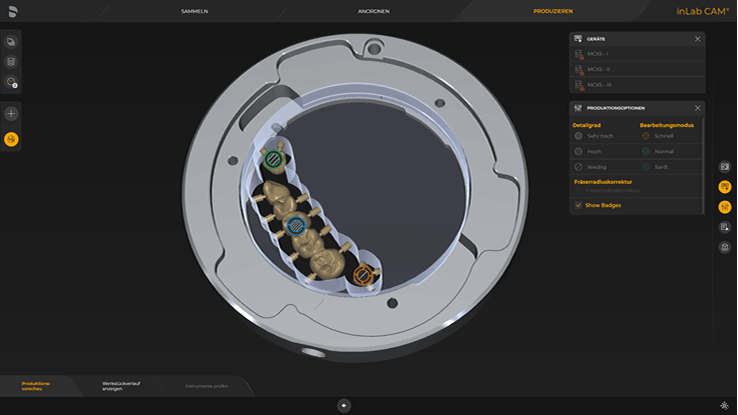Toggle the yellow production options sliders icon
This screenshot has height=415, width=738.
pyautogui.click(x=725, y=207)
